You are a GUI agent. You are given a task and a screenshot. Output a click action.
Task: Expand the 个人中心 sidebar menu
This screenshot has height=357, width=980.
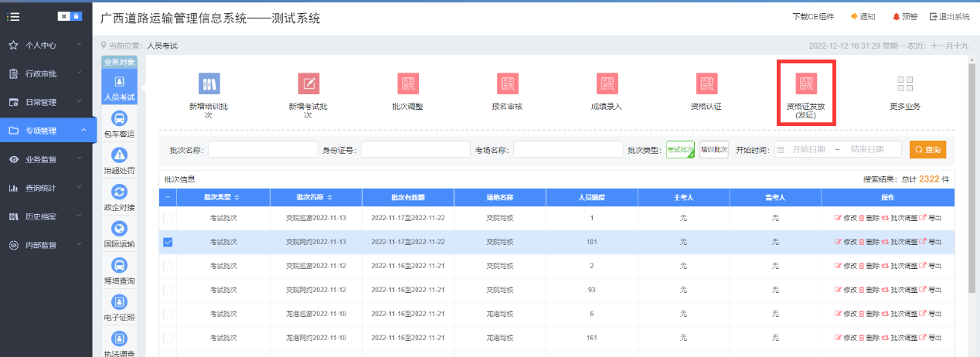(46, 46)
